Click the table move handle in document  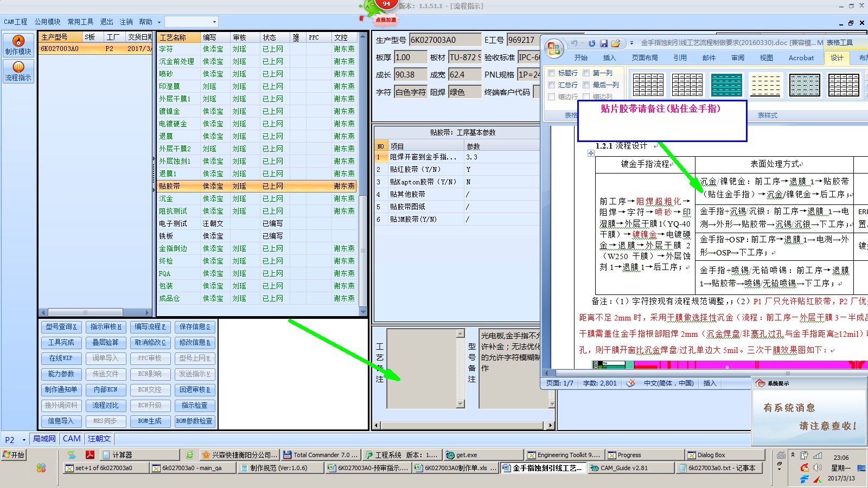pyautogui.click(x=591, y=153)
